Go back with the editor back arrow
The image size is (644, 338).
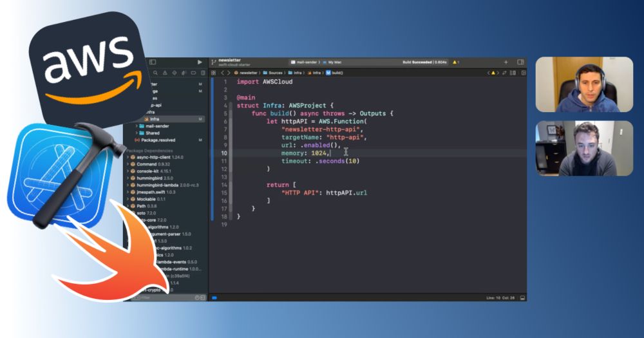point(223,73)
